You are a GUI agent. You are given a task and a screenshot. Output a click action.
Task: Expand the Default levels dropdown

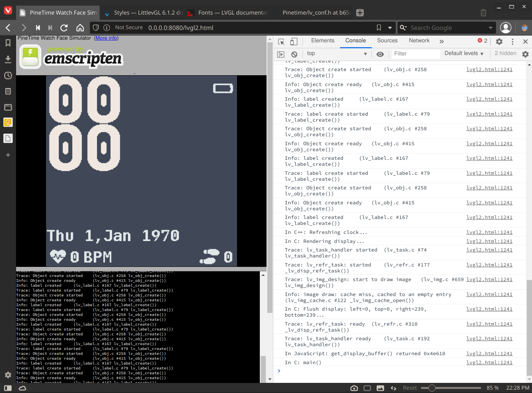coord(464,54)
